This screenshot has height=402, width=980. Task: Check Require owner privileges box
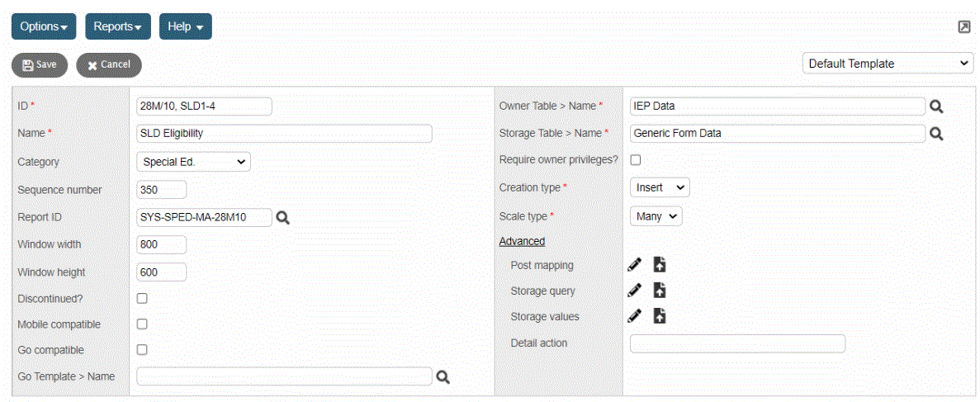[636, 160]
